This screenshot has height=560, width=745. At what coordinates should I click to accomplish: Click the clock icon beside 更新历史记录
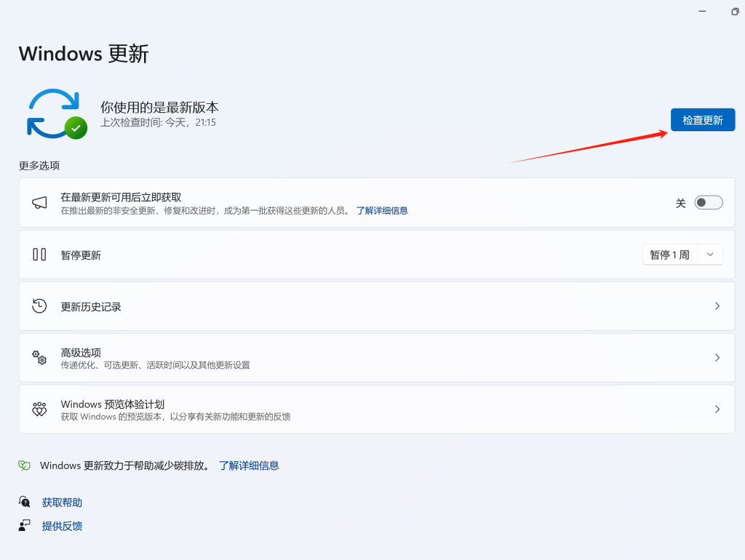point(38,305)
